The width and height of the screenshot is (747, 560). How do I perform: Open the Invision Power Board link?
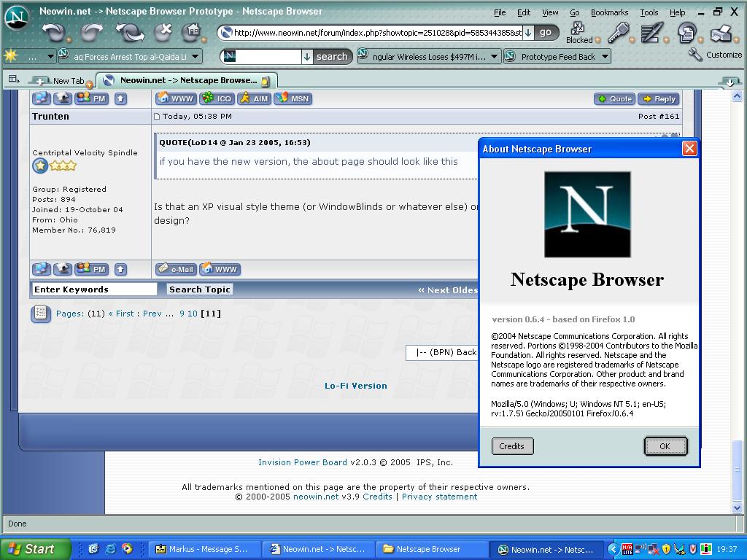[303, 462]
